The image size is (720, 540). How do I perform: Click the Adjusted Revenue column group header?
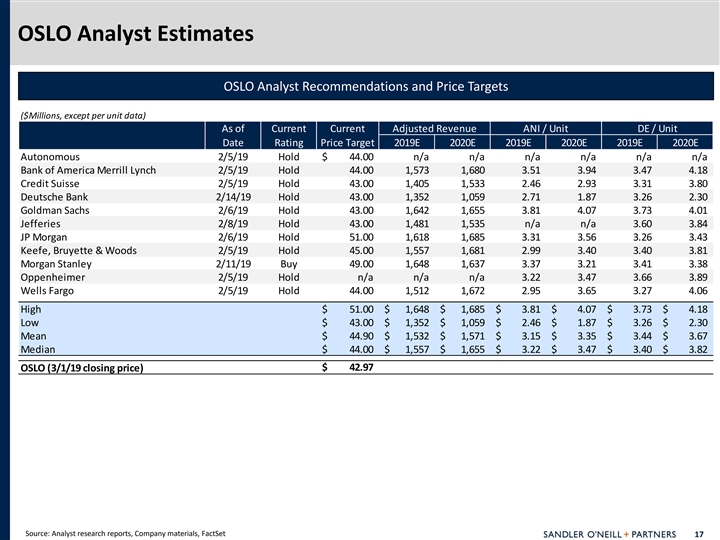pyautogui.click(x=434, y=128)
